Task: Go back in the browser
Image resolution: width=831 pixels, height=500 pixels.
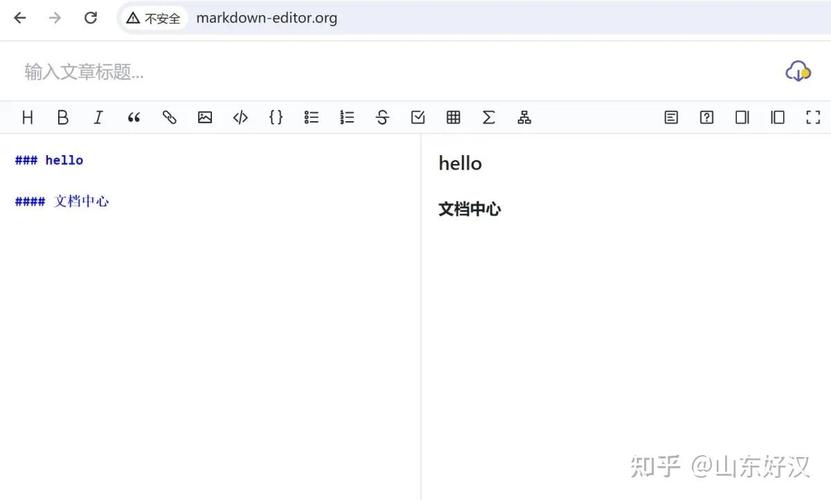Action: pos(20,18)
